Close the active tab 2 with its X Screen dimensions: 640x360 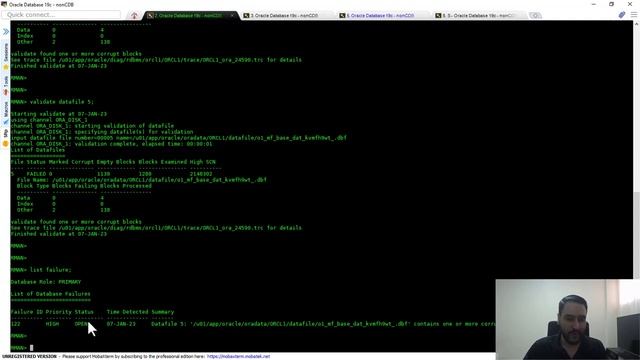pos(232,16)
